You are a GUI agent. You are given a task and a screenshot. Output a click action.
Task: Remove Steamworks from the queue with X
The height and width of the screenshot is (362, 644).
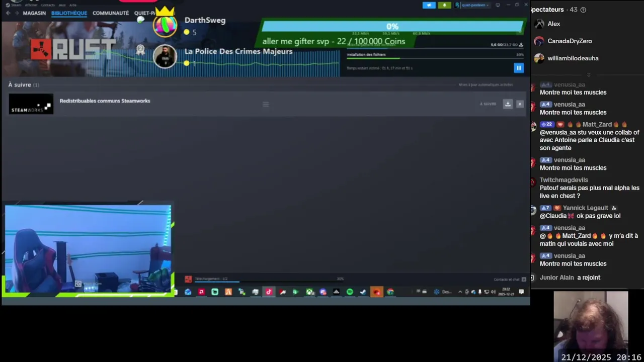(520, 104)
